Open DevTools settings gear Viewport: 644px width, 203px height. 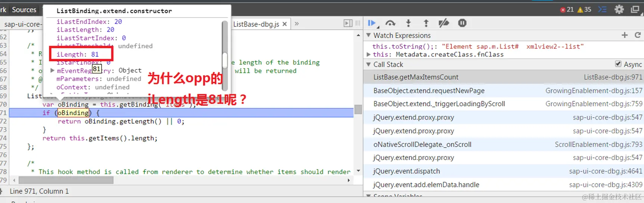[619, 9]
